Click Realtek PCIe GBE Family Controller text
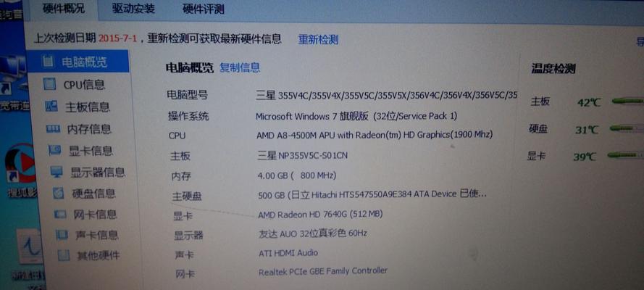 (x=323, y=272)
